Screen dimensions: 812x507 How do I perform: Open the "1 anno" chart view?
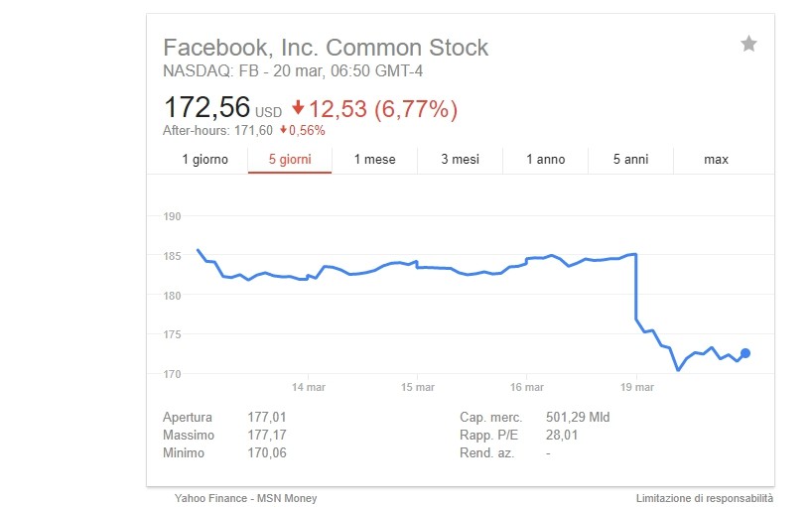(x=545, y=160)
